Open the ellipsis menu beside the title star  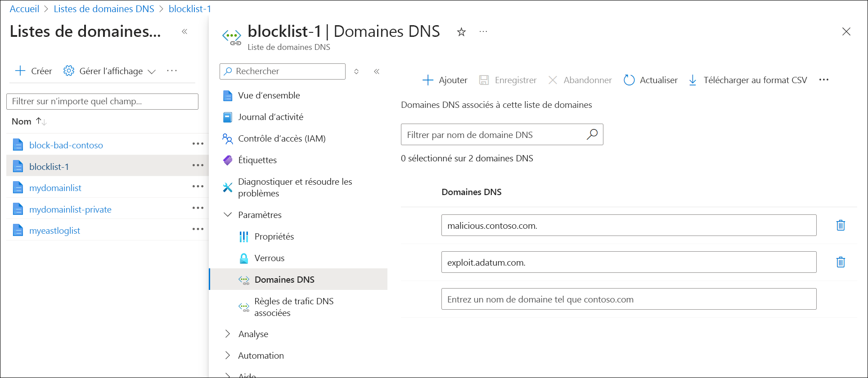pyautogui.click(x=483, y=31)
